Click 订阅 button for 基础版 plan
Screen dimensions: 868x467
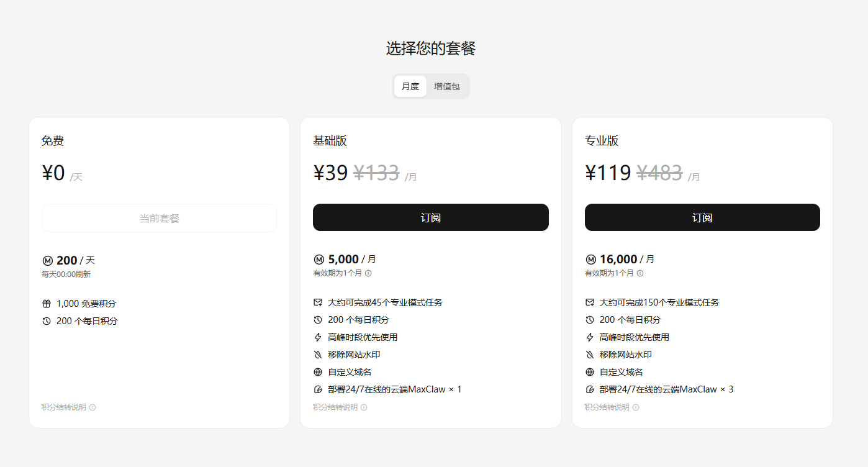click(x=430, y=217)
